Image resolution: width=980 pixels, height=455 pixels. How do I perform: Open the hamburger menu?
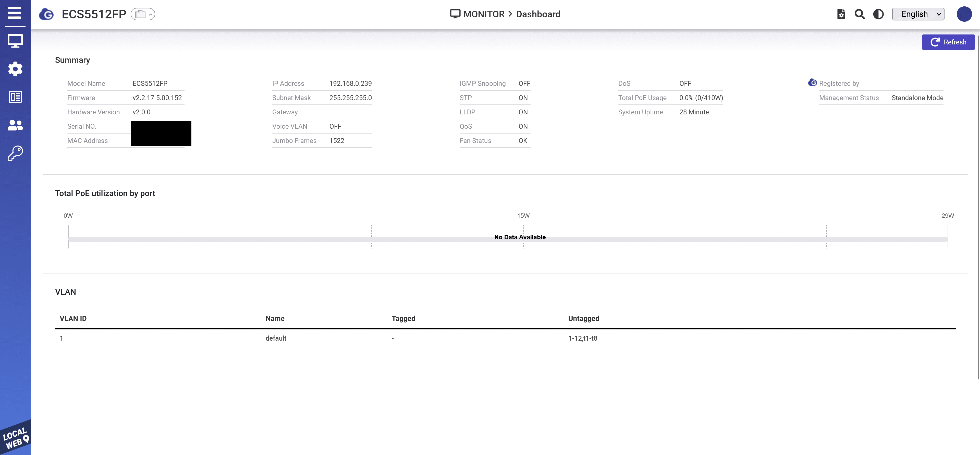(x=15, y=13)
